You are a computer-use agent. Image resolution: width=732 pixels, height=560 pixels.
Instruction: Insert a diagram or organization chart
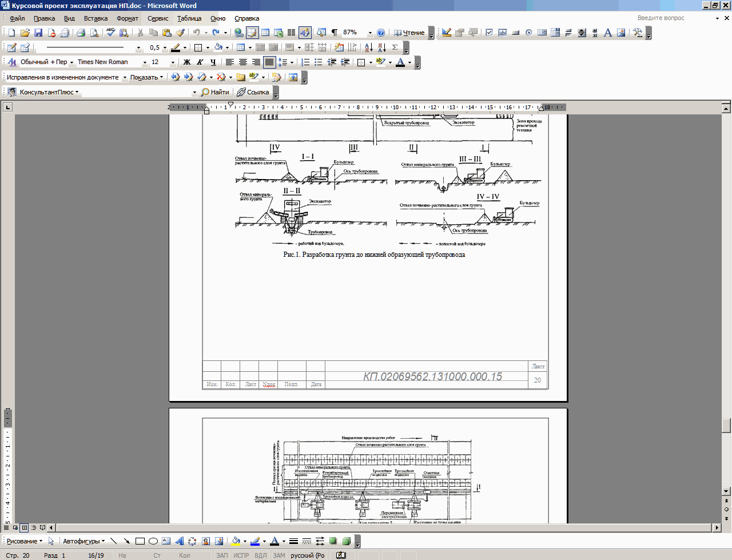click(192, 541)
